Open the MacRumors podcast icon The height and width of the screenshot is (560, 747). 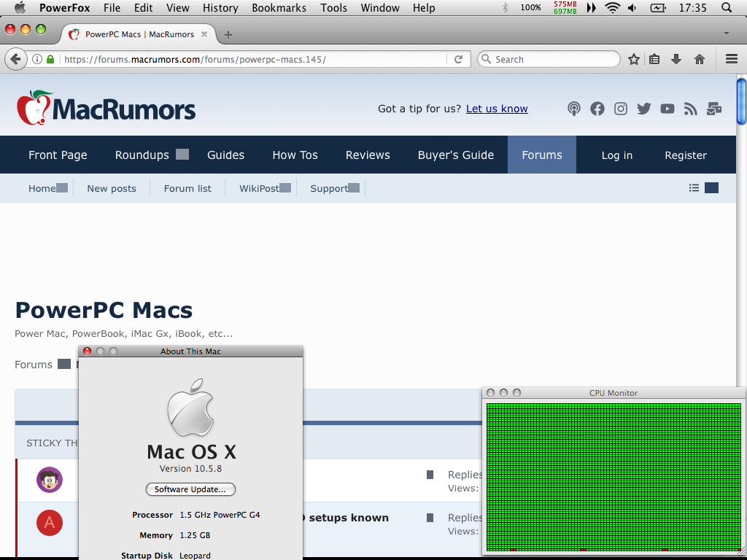pyautogui.click(x=574, y=109)
